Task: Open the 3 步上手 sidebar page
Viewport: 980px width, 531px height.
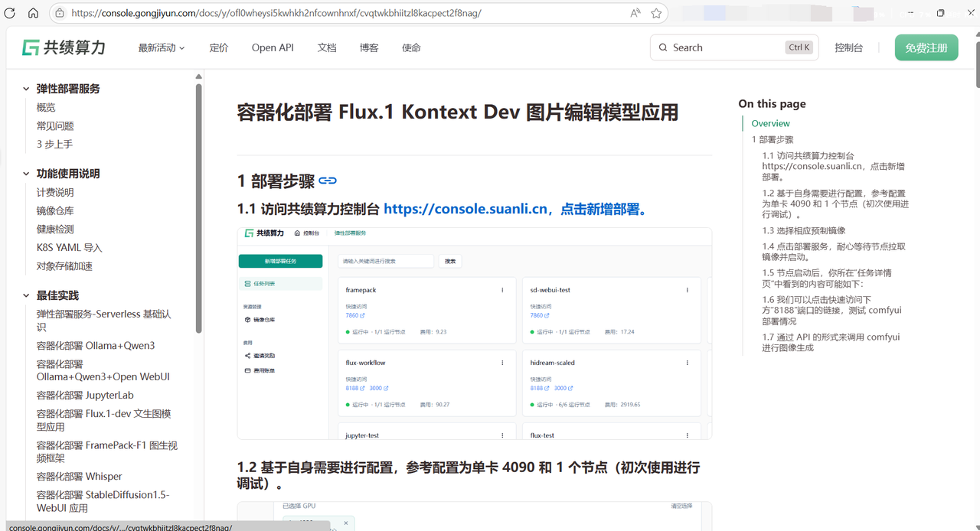Action: (54, 144)
